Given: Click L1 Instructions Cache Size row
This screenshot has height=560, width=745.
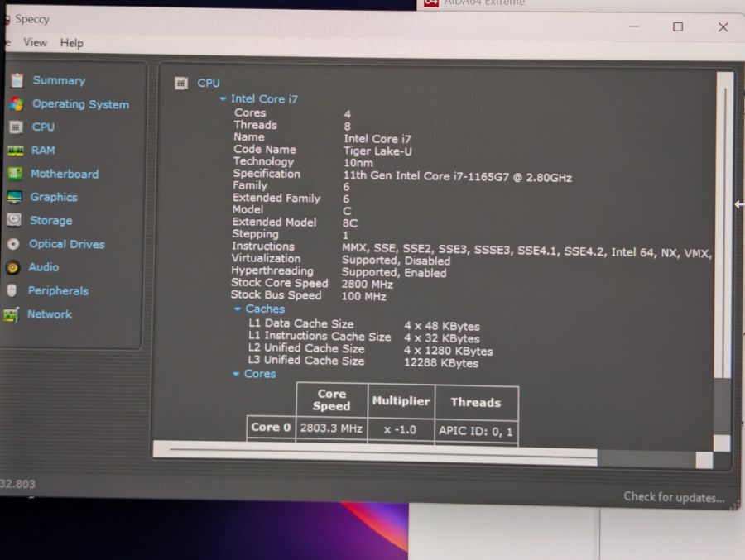Looking at the screenshot, I should [364, 337].
